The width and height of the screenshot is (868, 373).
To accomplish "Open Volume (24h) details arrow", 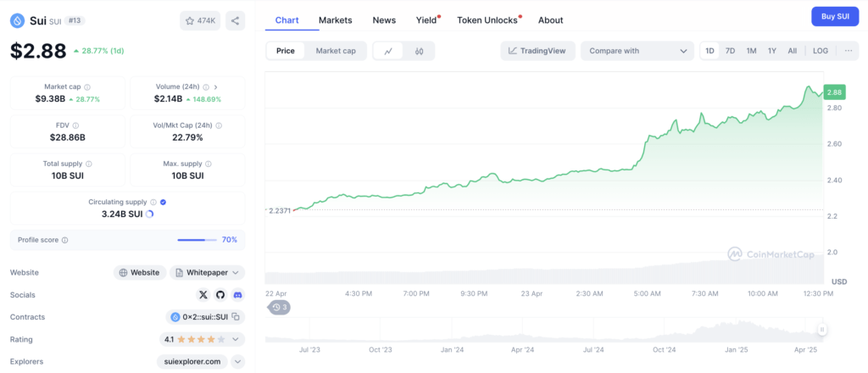I will pyautogui.click(x=216, y=86).
